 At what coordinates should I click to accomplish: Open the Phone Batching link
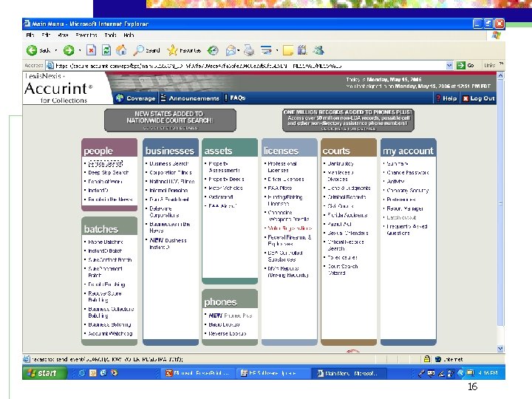coord(106,242)
